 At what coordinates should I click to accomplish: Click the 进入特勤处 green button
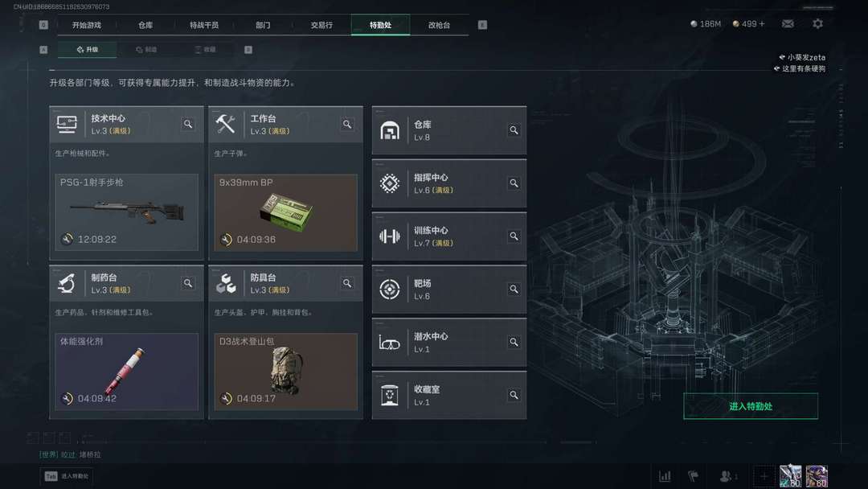click(751, 406)
